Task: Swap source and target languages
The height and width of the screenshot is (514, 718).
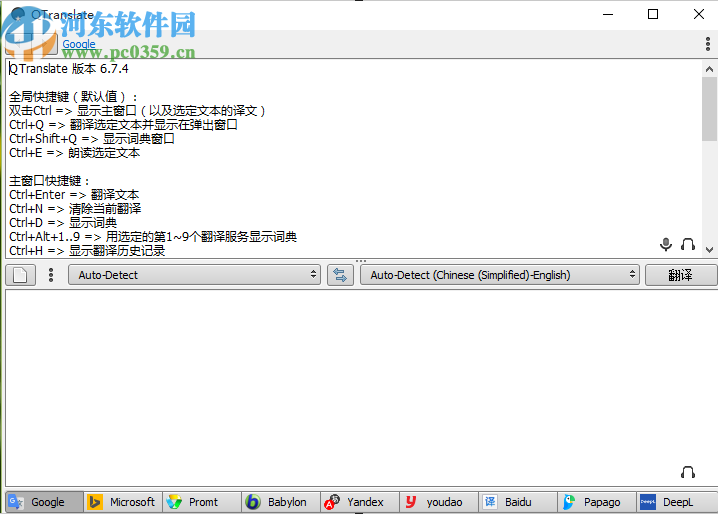Action: pos(340,275)
